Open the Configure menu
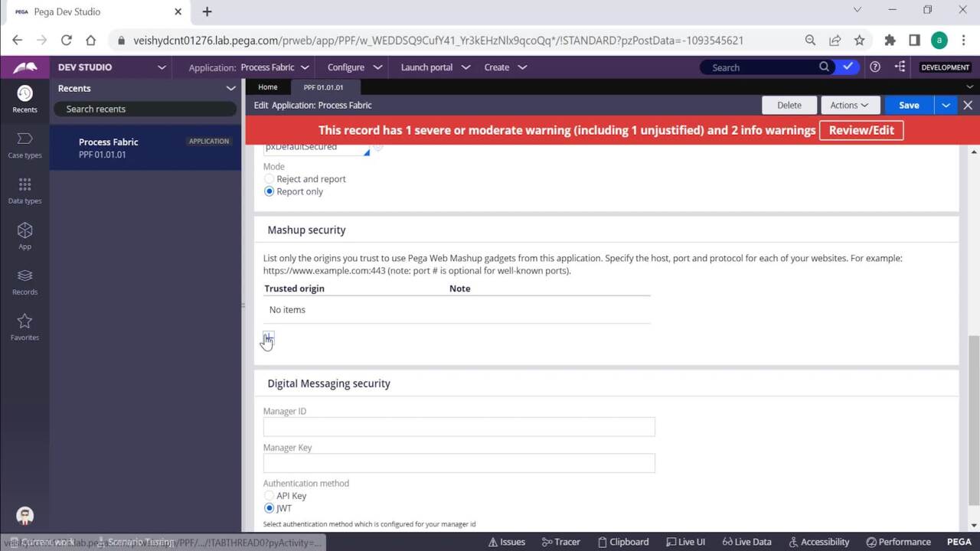This screenshot has height=551, width=980. (x=354, y=67)
